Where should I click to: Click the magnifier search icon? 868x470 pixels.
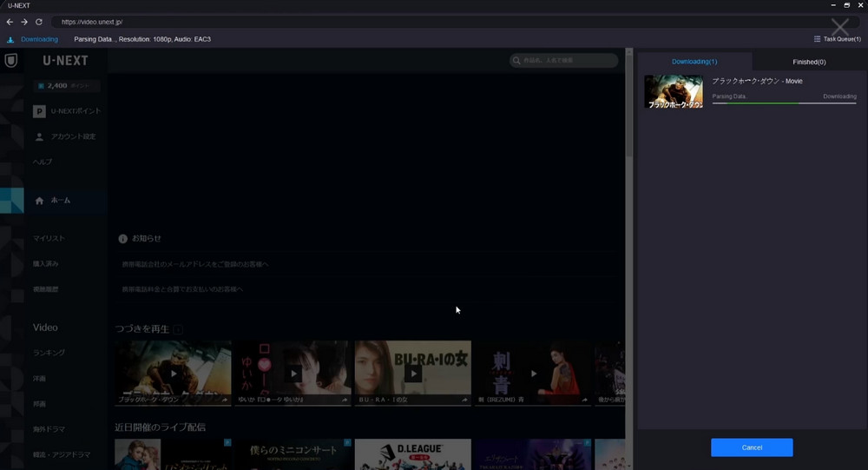click(x=516, y=61)
